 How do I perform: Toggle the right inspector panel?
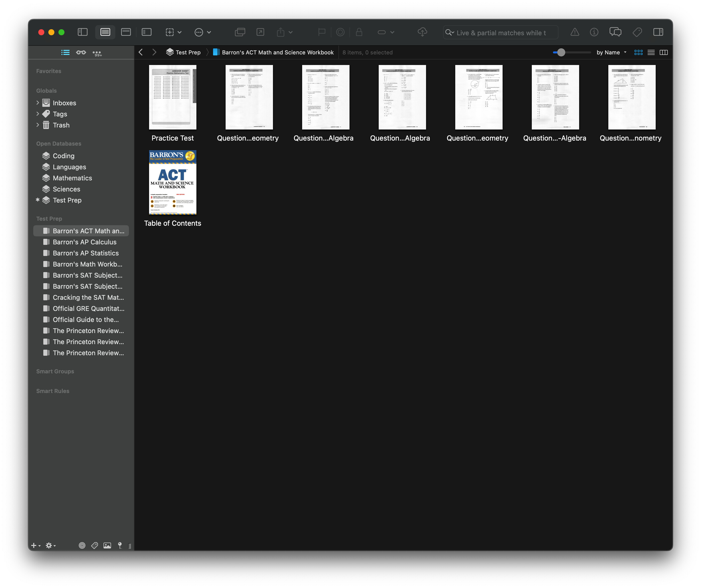click(x=658, y=32)
